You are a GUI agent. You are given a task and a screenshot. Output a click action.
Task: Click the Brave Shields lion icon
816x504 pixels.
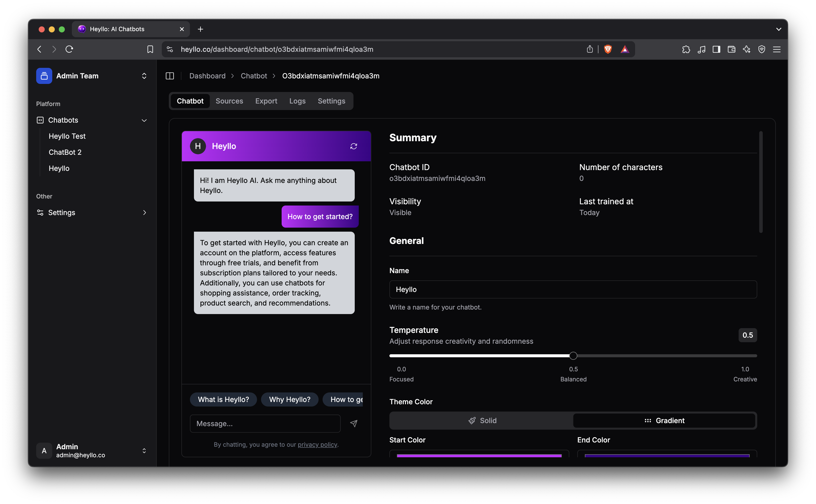coord(608,49)
